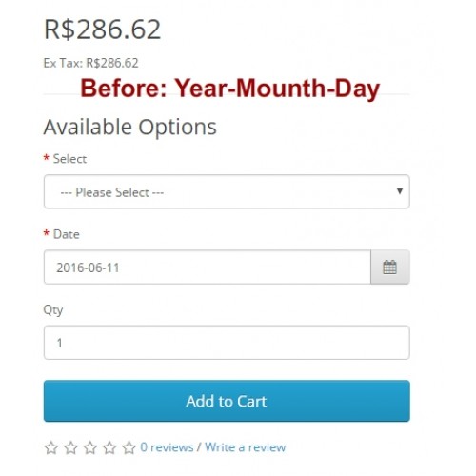Image resolution: width=476 pixels, height=476 pixels.
Task: Rate one star in review stars
Action: [x=51, y=447]
